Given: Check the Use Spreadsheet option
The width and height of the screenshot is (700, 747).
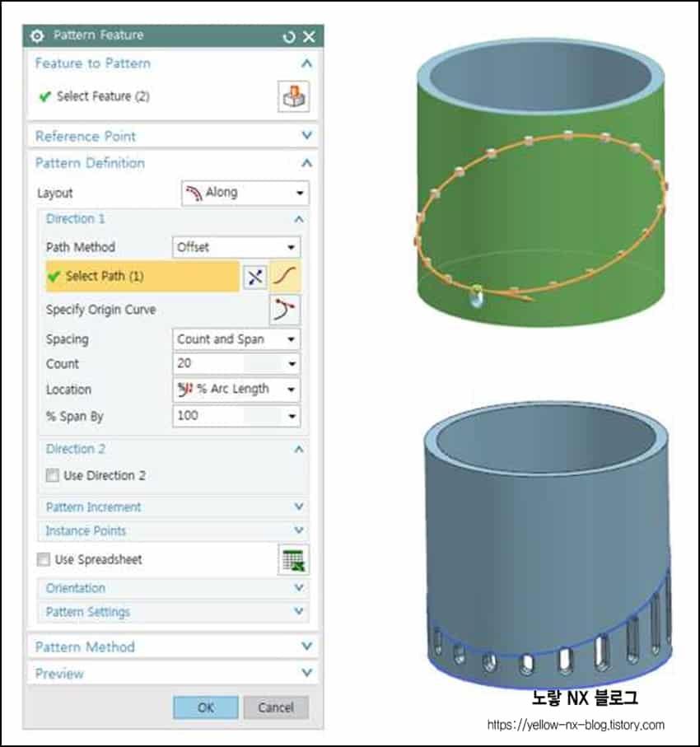Looking at the screenshot, I should 44,559.
